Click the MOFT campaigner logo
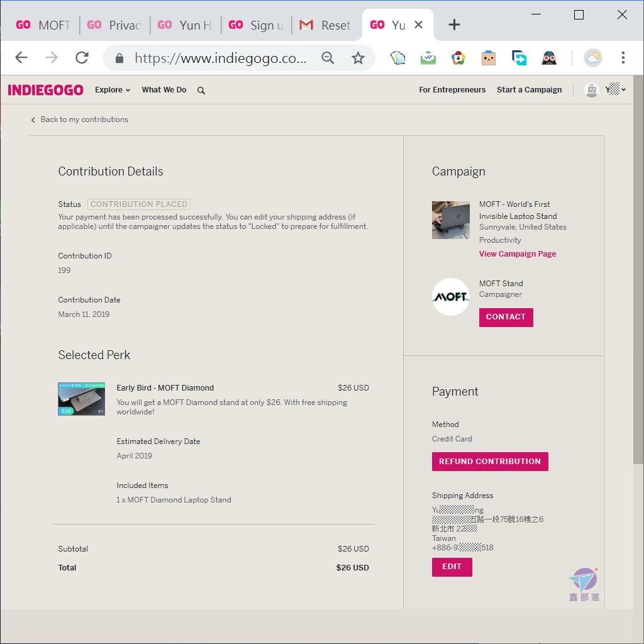This screenshot has height=644, width=644. click(x=450, y=297)
